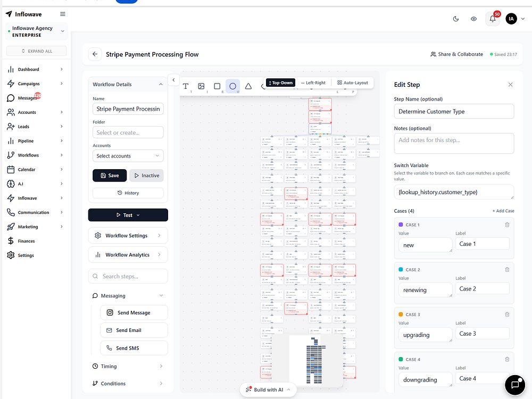Click Expand All in the sidebar

pyautogui.click(x=37, y=51)
